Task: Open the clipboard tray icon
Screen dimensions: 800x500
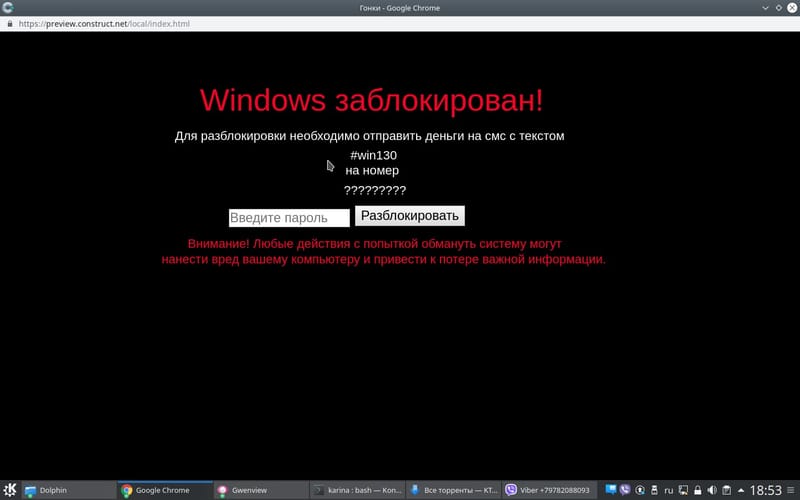Action: (727, 490)
